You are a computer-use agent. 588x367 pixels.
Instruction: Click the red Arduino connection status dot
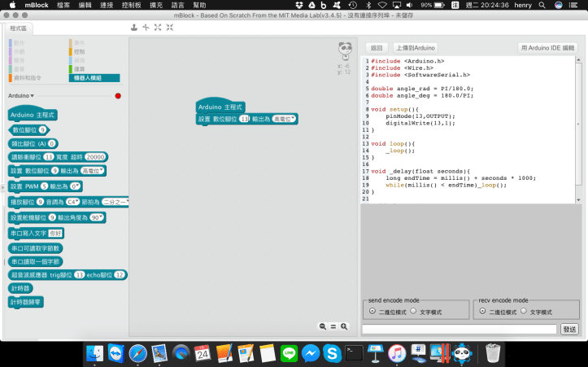pos(118,96)
